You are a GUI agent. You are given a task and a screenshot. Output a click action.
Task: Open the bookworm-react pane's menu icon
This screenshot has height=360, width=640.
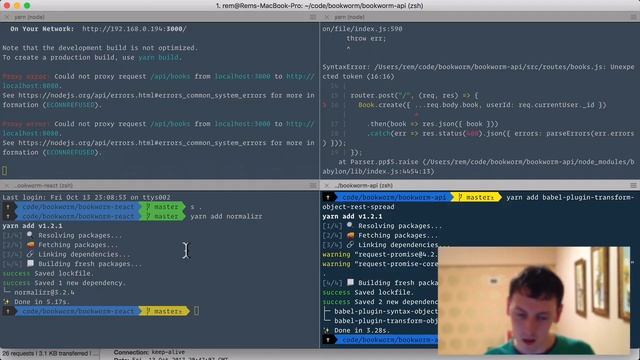313,186
